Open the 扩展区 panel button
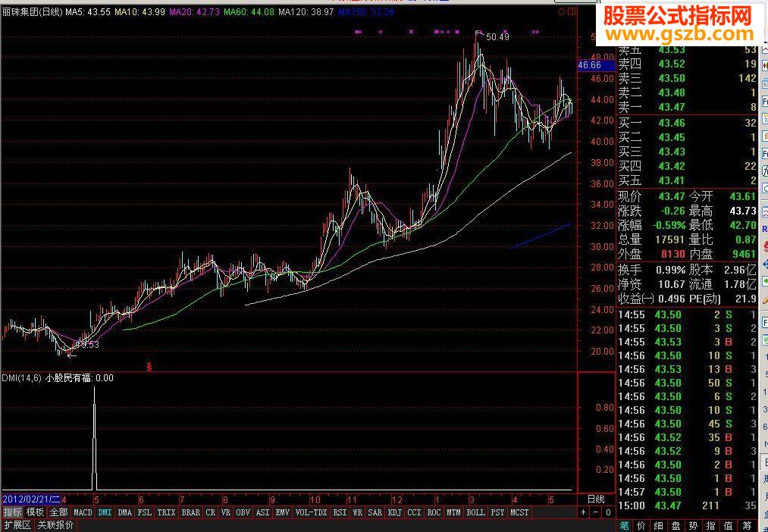Screen dimensions: 768x532 (17, 525)
